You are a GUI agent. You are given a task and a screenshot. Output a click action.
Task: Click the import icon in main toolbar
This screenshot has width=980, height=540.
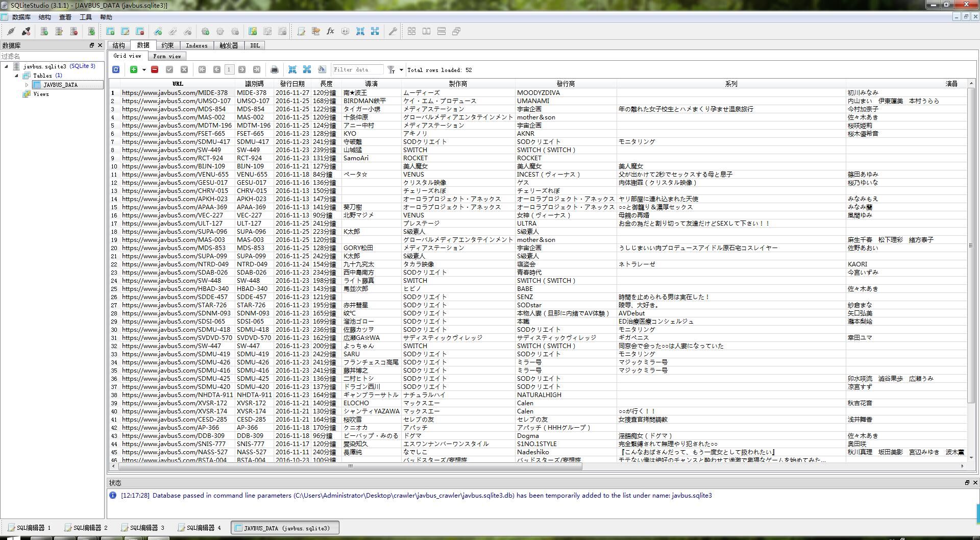360,31
